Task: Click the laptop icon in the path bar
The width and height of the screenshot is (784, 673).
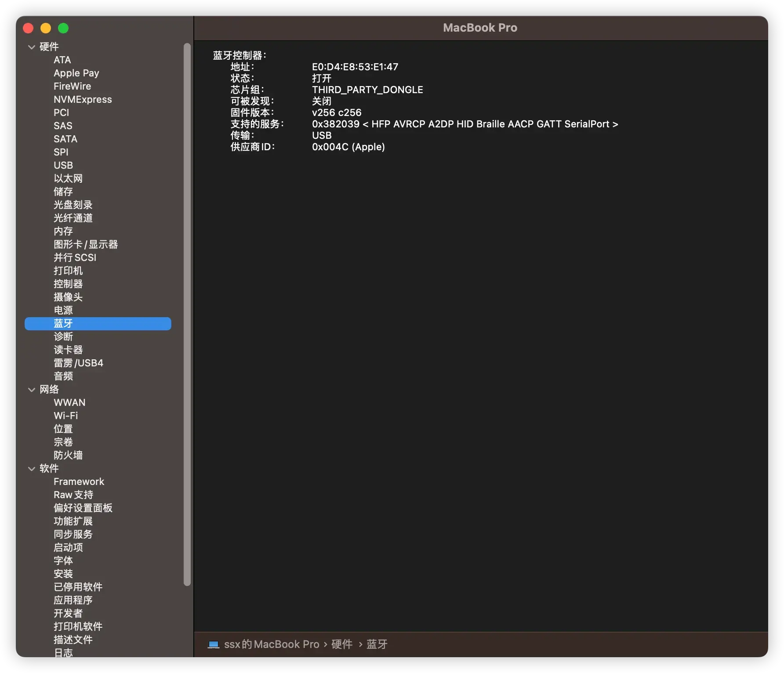Action: point(214,644)
